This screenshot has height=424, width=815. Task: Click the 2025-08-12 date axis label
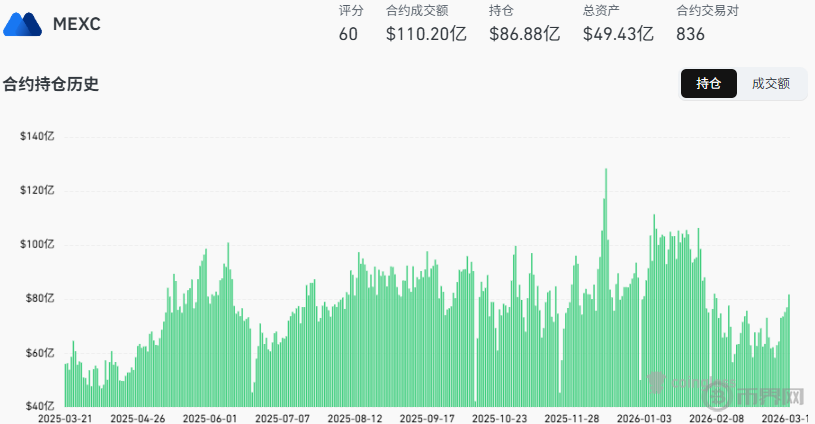pos(355,418)
